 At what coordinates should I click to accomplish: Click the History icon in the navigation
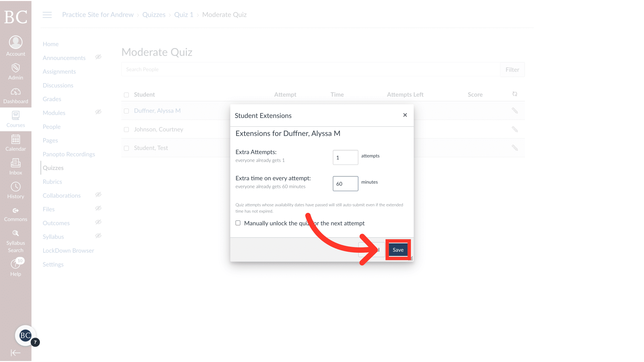tap(15, 190)
